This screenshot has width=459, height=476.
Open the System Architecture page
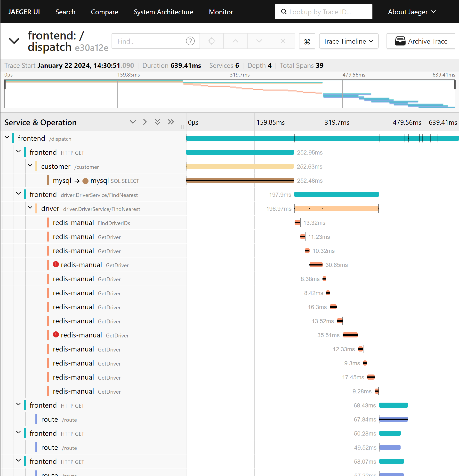point(163,12)
